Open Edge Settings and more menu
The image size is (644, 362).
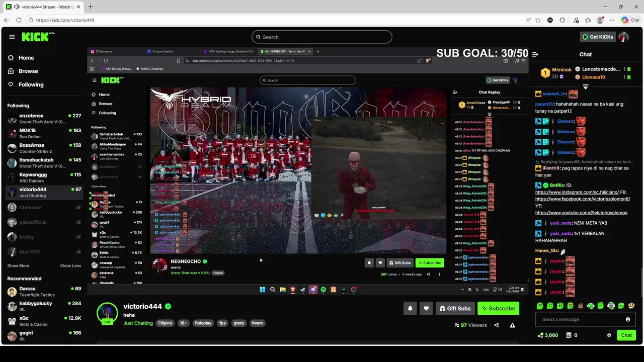point(612,20)
